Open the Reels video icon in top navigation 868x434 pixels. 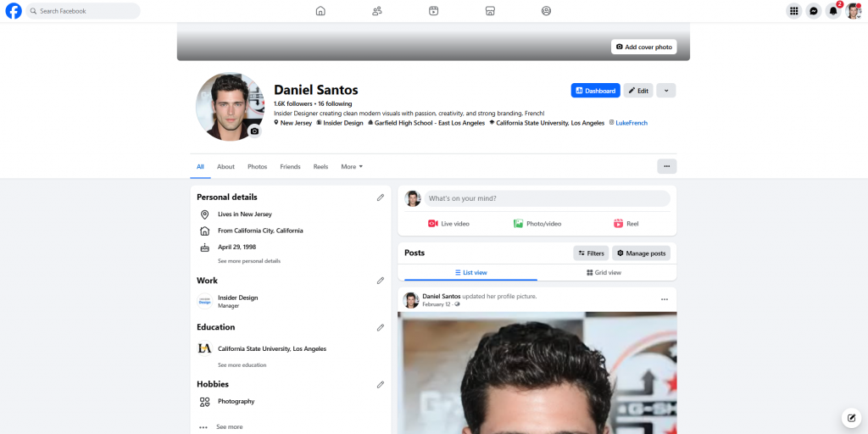(433, 10)
